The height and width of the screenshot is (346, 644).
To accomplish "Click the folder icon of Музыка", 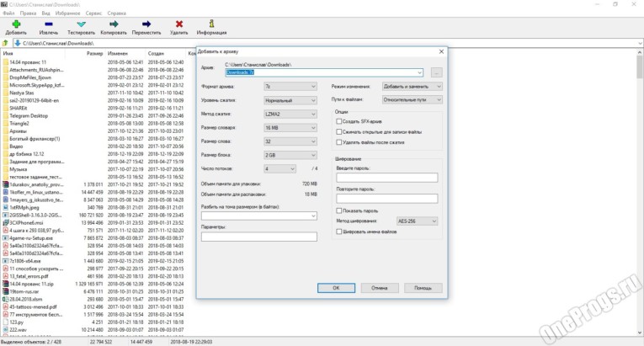I will coord(6,169).
